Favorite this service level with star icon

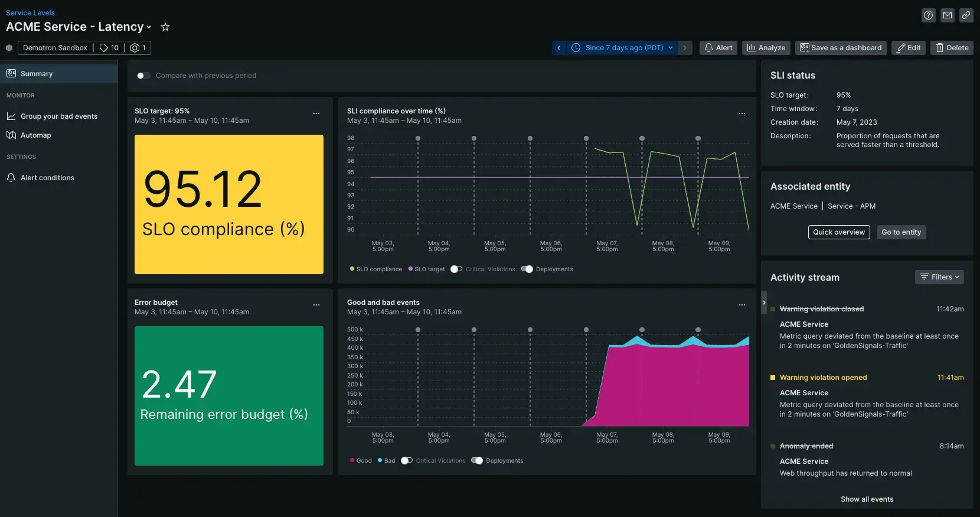pyautogui.click(x=165, y=27)
